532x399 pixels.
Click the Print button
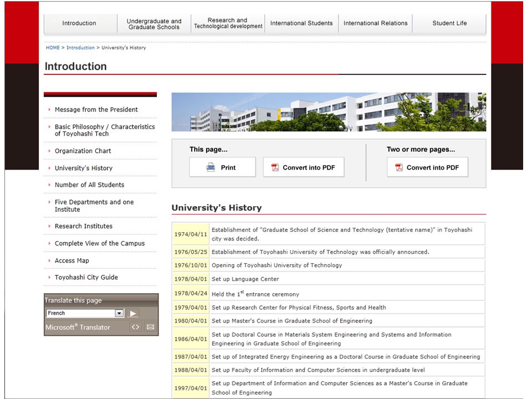(223, 167)
